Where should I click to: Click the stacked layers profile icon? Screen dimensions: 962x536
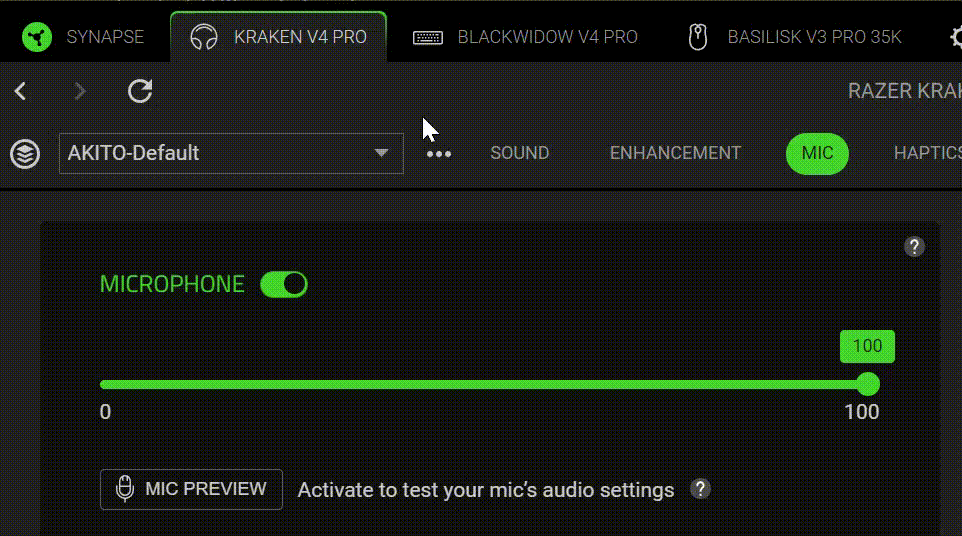[25, 153]
